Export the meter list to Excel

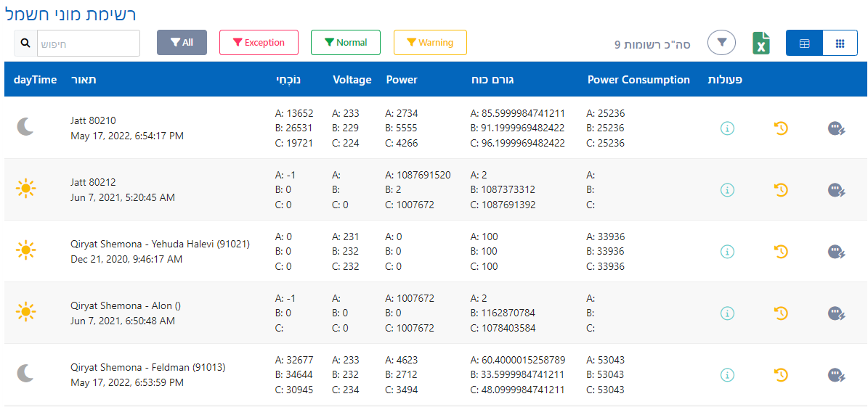tap(761, 43)
